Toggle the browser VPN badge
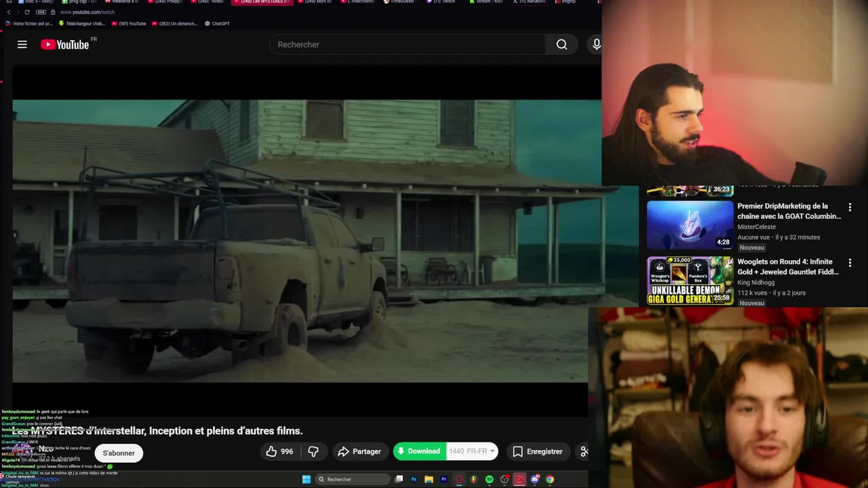The width and height of the screenshot is (868, 488). [x=41, y=12]
